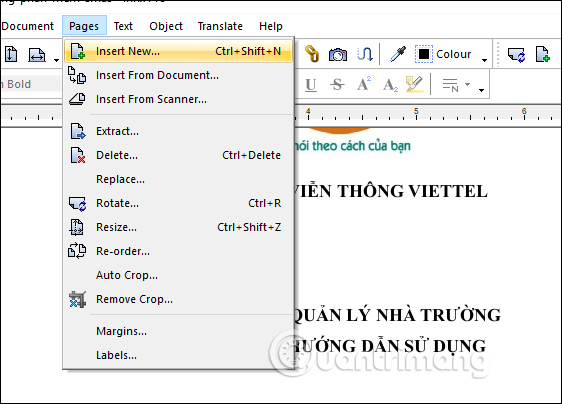Click the Delete page red-X icon
The image size is (562, 404).
[77, 155]
